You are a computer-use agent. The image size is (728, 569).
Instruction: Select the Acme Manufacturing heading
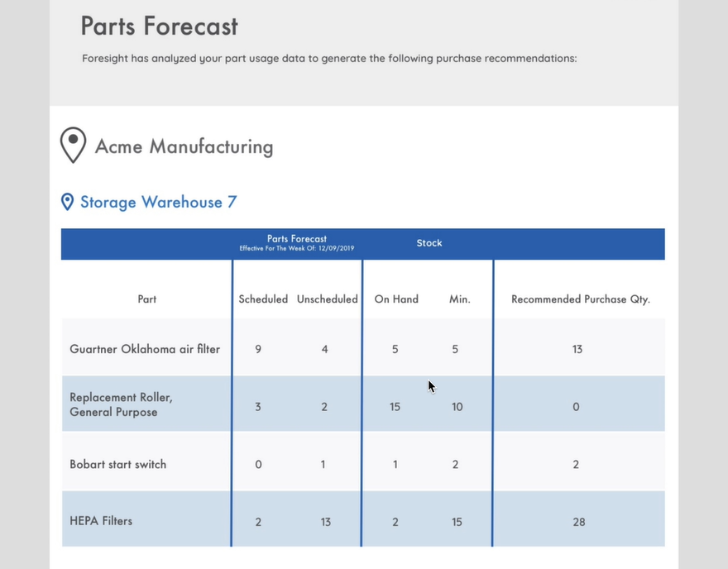click(x=184, y=147)
